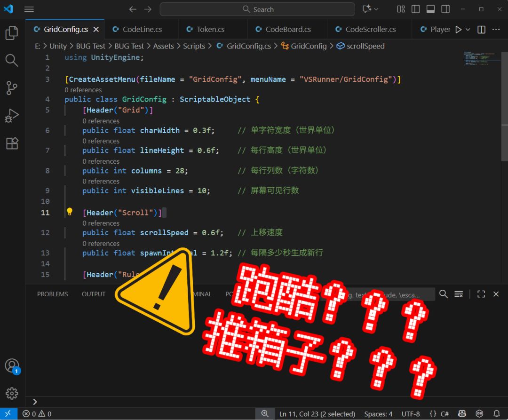Click the line number 11 in gutter
Screen dimensions: 508x420
45,213
